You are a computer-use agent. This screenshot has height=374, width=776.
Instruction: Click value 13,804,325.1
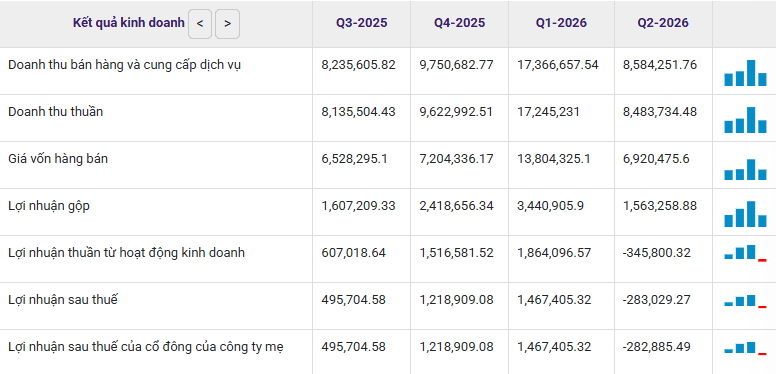click(x=554, y=159)
